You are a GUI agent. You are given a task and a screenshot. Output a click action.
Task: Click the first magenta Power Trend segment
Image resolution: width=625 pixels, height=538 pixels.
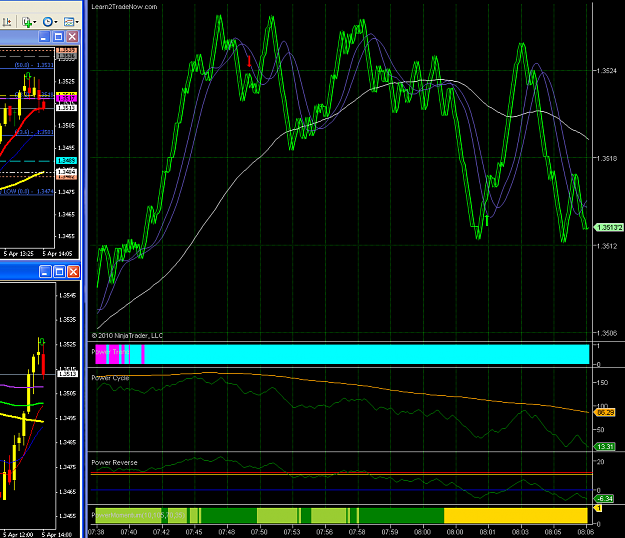[x=101, y=354]
